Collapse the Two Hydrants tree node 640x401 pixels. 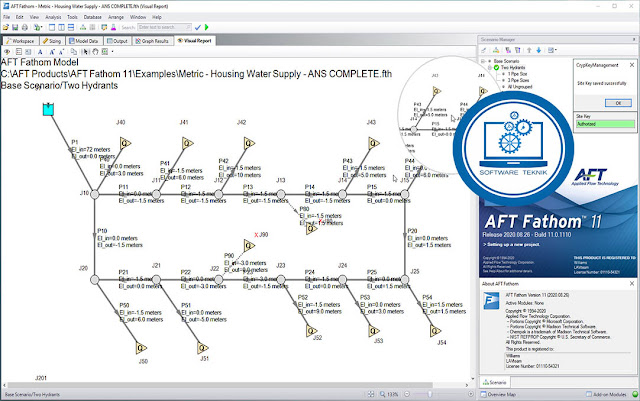pos(490,68)
